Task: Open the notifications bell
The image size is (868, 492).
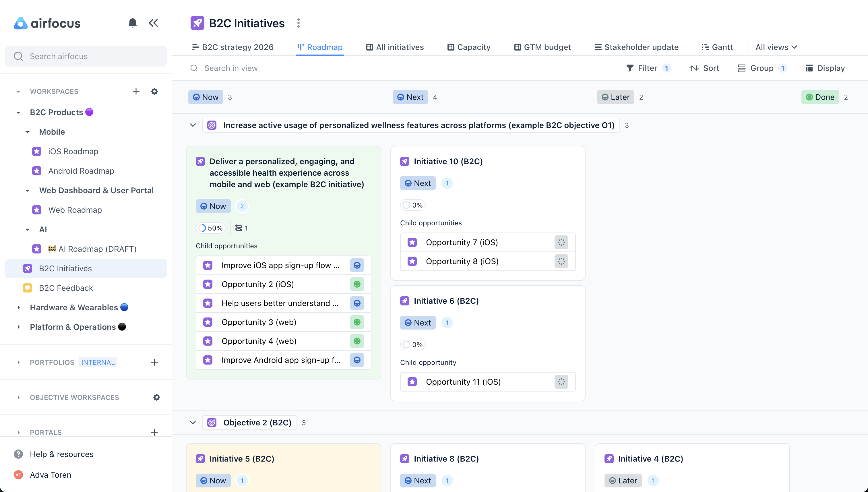Action: (x=132, y=23)
